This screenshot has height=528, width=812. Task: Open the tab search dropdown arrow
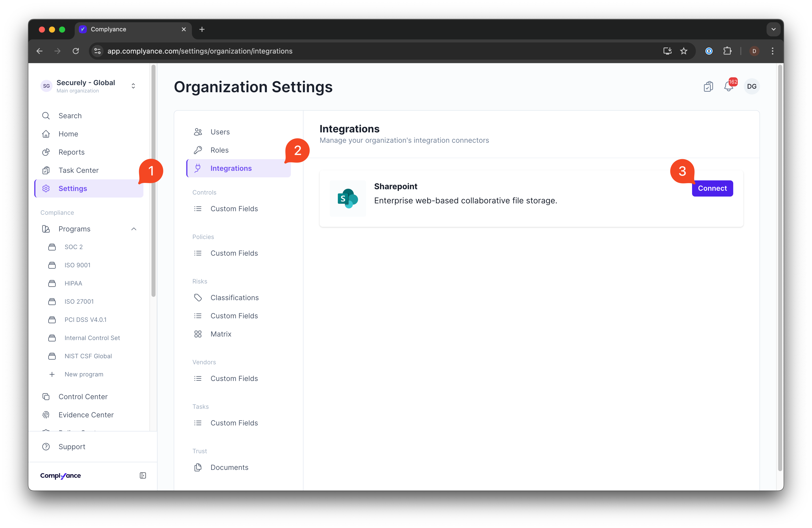coord(773,29)
